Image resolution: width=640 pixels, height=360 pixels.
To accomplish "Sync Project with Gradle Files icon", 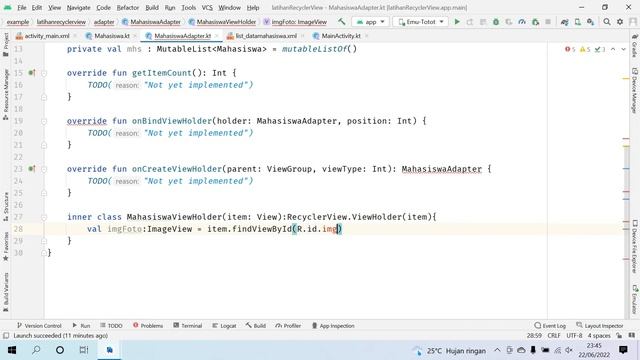I will pos(564,22).
